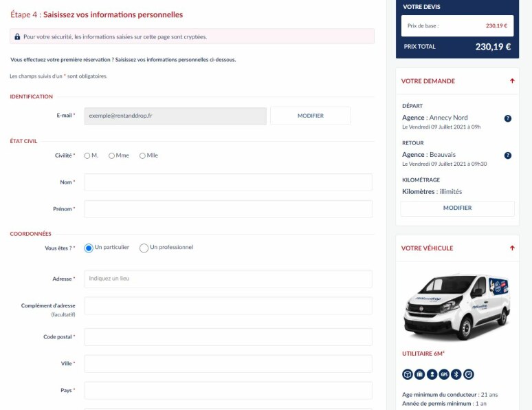Click 'Age minimum du conducteur : 21 ans'
This screenshot has height=410, width=532.
tap(450, 395)
